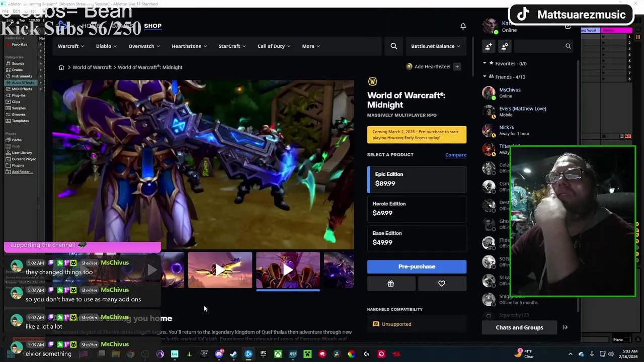This screenshot has height=362, width=644.
Task: Show hidden system tray icons
Action: click(570, 354)
